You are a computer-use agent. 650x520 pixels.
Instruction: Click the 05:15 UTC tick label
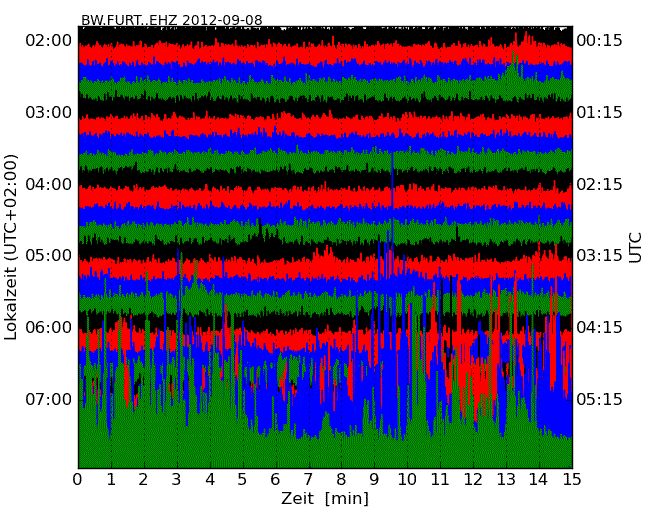point(599,399)
